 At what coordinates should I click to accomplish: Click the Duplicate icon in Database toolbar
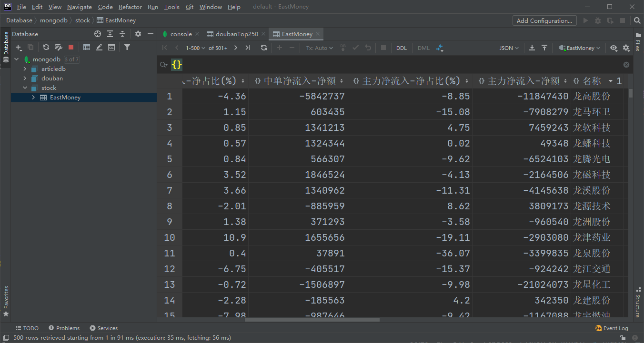coord(31,47)
